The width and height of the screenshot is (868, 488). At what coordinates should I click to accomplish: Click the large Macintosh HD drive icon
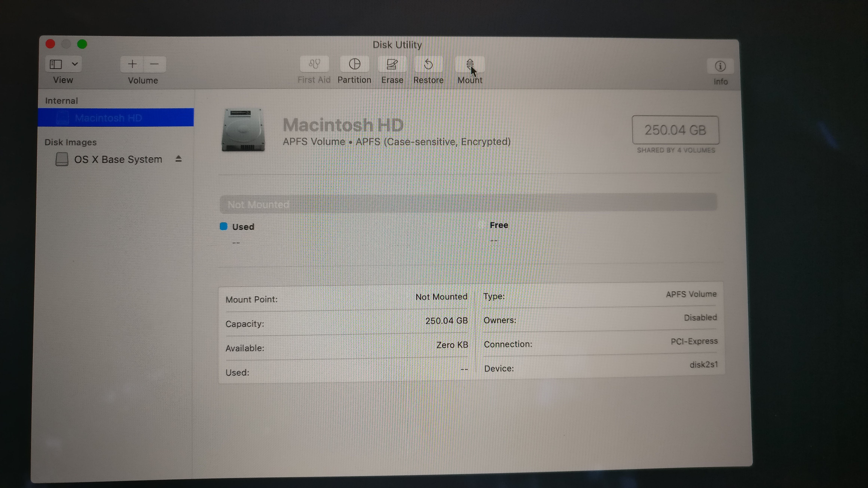(243, 130)
